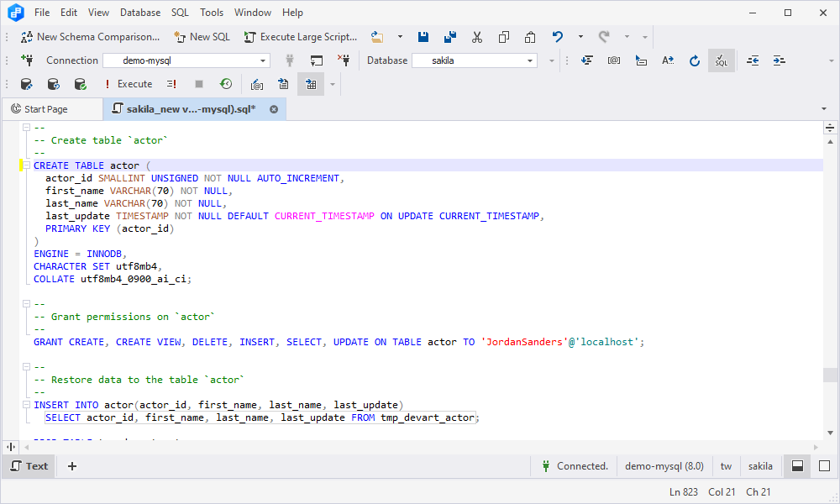Open the Edit menu
Screen dimensions: 840x504
click(69, 13)
